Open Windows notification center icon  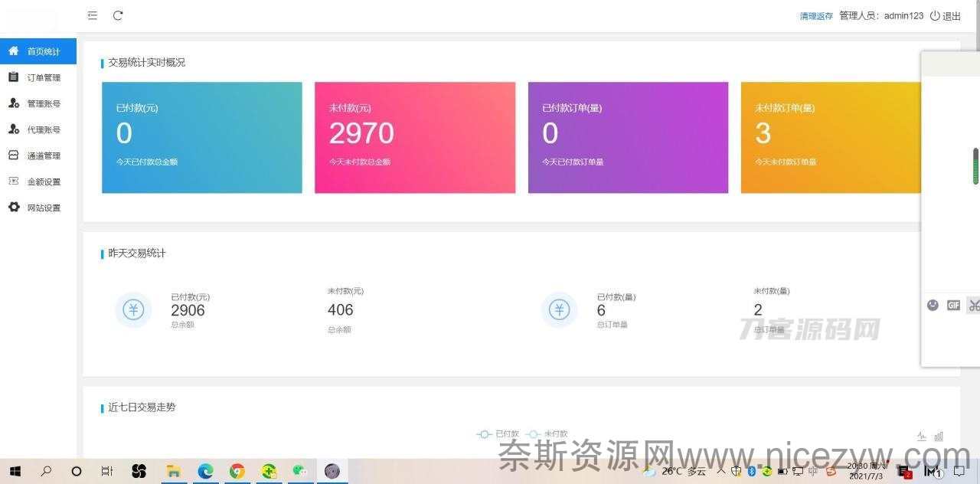[x=959, y=471]
